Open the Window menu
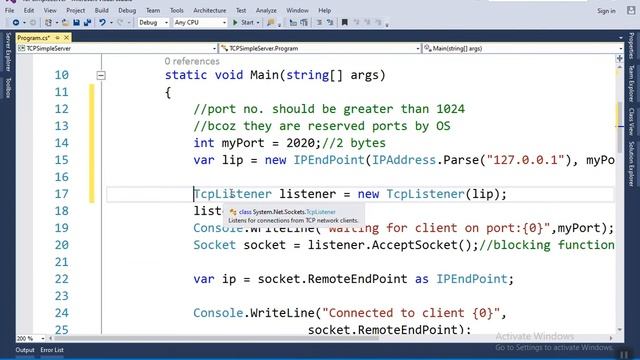The image size is (640, 360). 297,10
